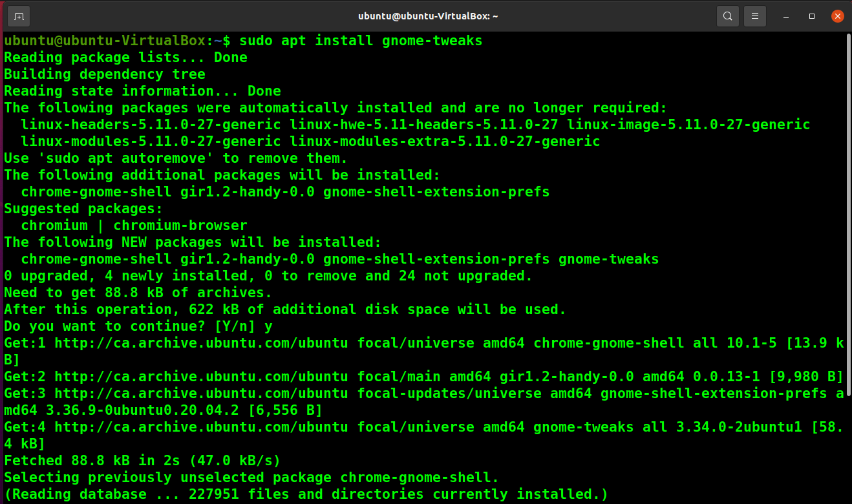
Task: Click the search magnifier icon
Action: coord(728,16)
